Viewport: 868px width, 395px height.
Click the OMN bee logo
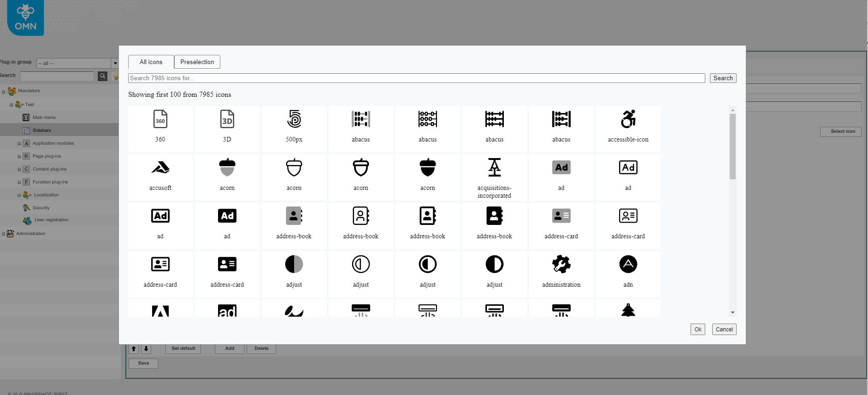[x=25, y=18]
